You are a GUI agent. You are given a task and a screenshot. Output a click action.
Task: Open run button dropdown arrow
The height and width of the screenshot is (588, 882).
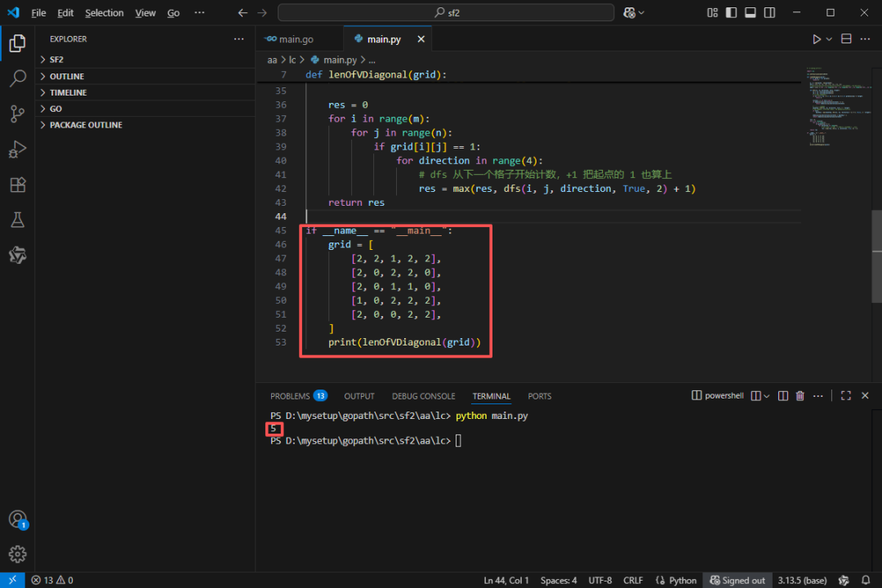829,39
